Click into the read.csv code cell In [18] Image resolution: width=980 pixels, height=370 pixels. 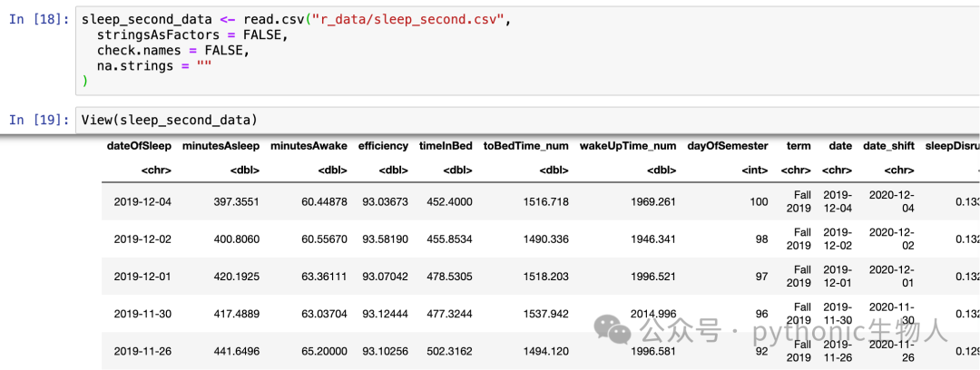pos(527,51)
